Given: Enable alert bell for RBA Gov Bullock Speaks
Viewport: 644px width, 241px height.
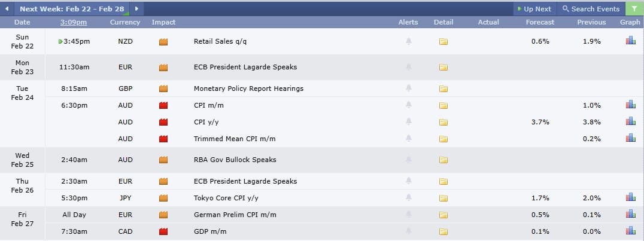Looking at the screenshot, I should pos(409,160).
